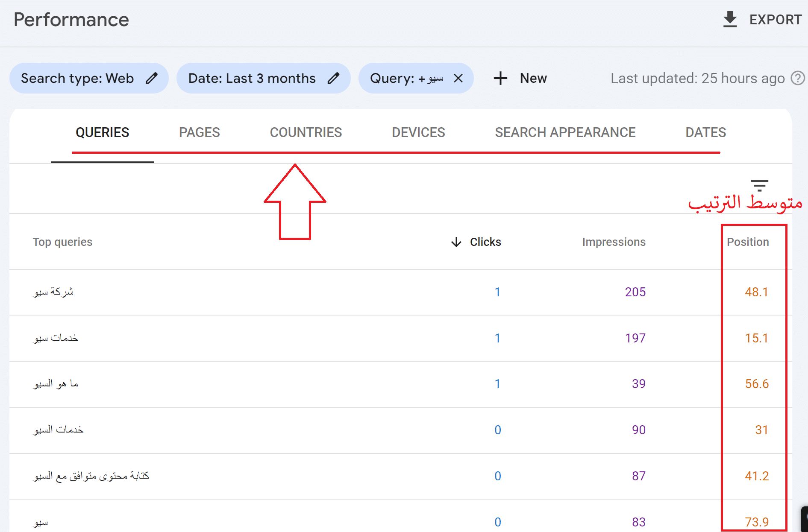Switch to the DATES tab
808x532 pixels.
coord(705,132)
